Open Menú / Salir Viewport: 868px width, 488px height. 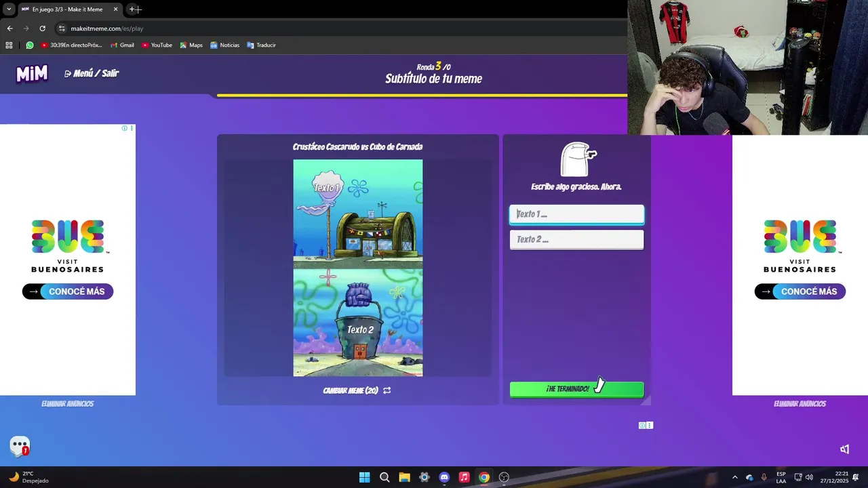tap(92, 73)
